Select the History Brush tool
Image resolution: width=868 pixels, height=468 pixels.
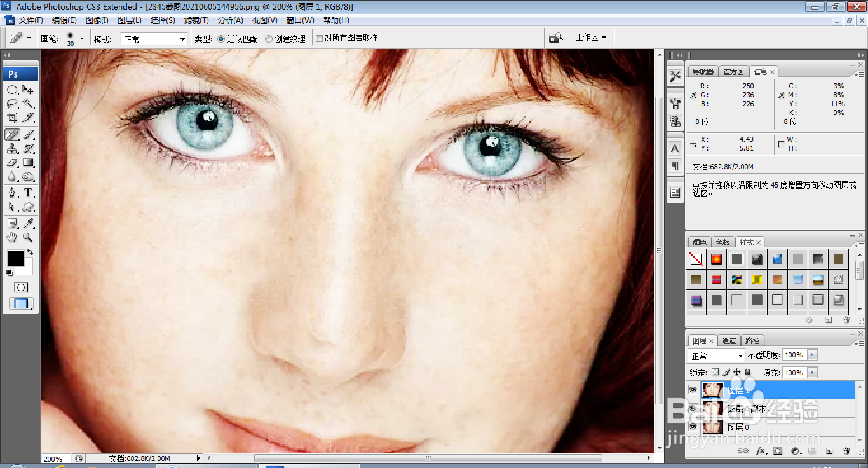tap(28, 148)
